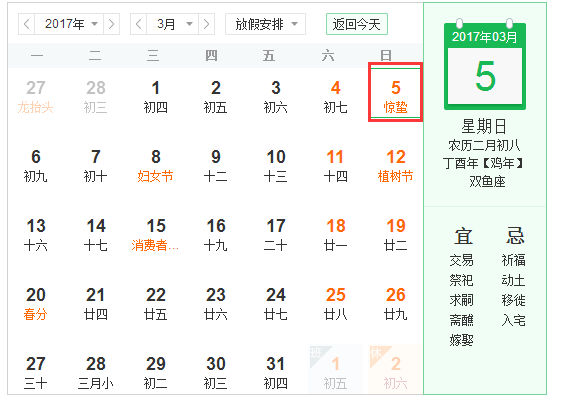The image size is (565, 400).
Task: Select March 31 初四 date
Action: (276, 373)
